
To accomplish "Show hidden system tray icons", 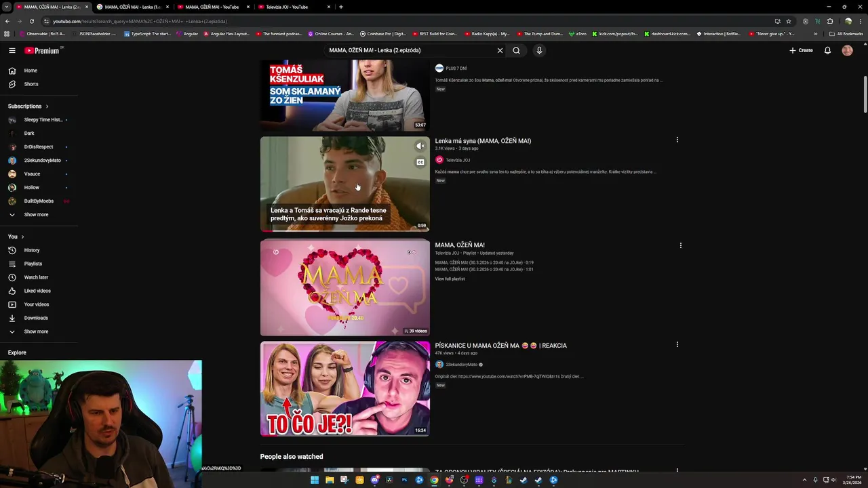I will pyautogui.click(x=805, y=480).
